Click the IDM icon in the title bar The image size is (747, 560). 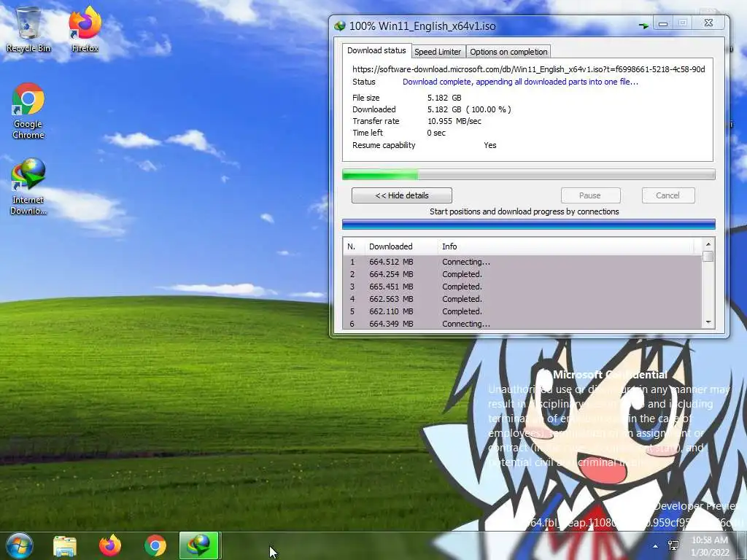coord(340,26)
